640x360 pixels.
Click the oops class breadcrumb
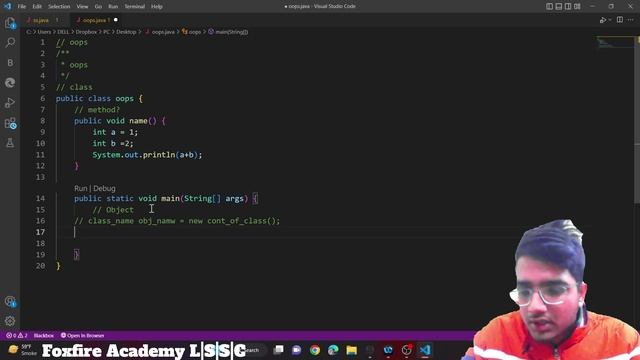point(191,32)
